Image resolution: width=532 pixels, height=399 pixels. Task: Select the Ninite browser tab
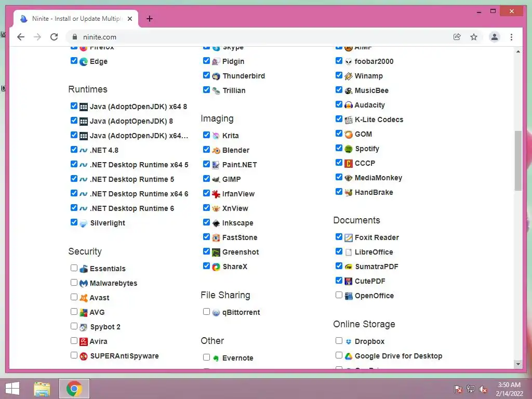click(x=76, y=19)
